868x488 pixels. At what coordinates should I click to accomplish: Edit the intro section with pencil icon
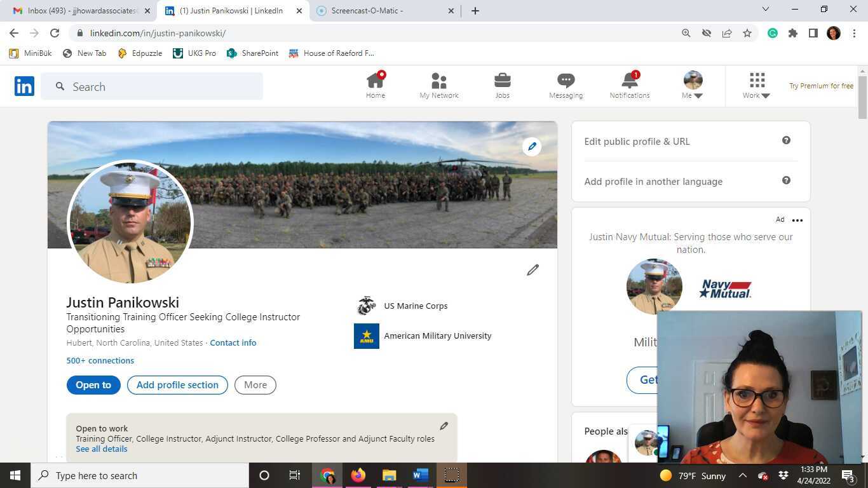(x=532, y=270)
